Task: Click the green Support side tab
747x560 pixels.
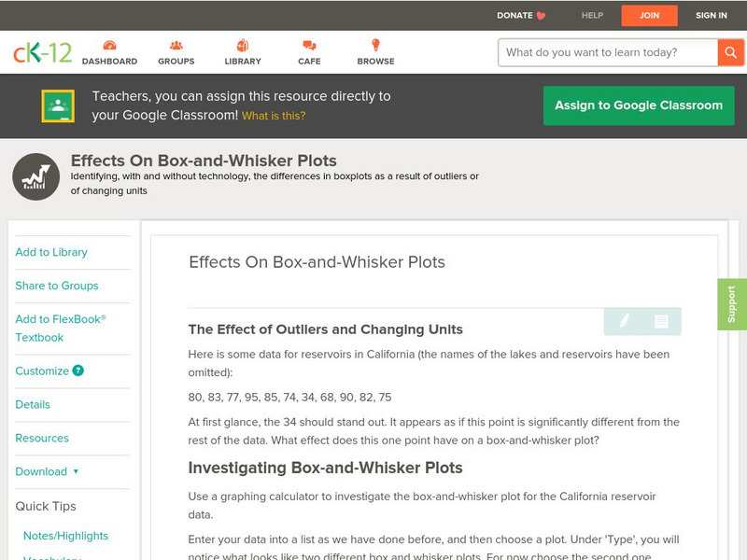Action: pos(732,304)
